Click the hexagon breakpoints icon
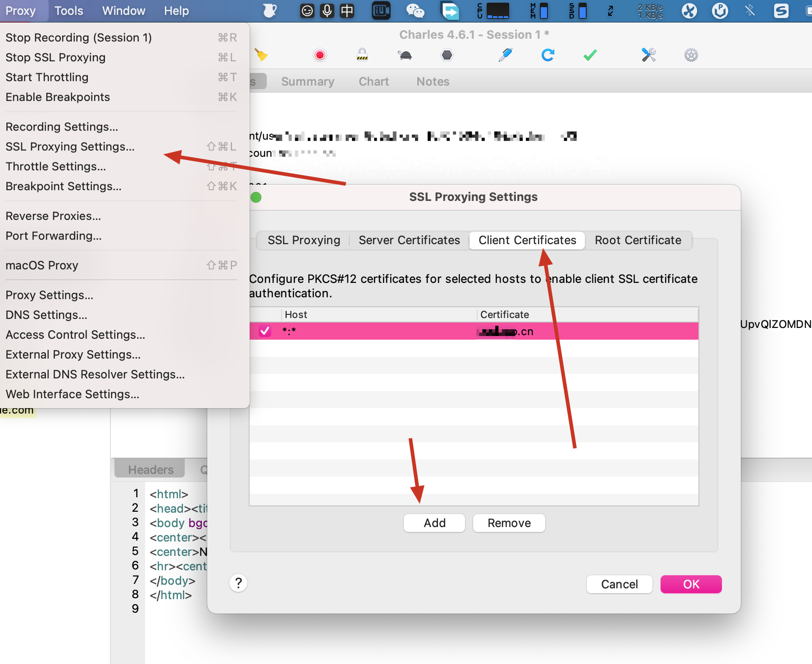This screenshot has width=812, height=664. pos(447,55)
